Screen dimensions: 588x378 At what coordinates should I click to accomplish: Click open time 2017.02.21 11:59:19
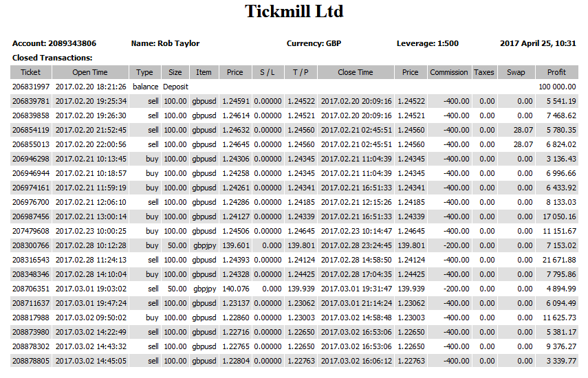point(91,188)
